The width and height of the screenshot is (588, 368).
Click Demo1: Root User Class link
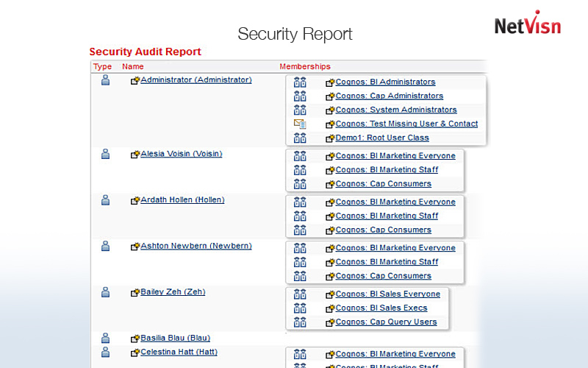pos(382,138)
